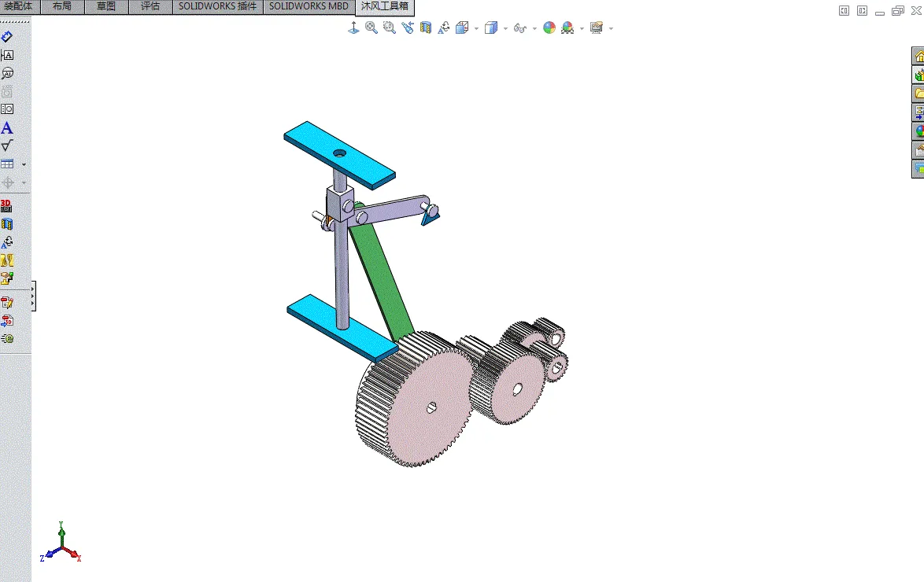
Task: Select the gray vertical shaft part
Action: coord(342,271)
